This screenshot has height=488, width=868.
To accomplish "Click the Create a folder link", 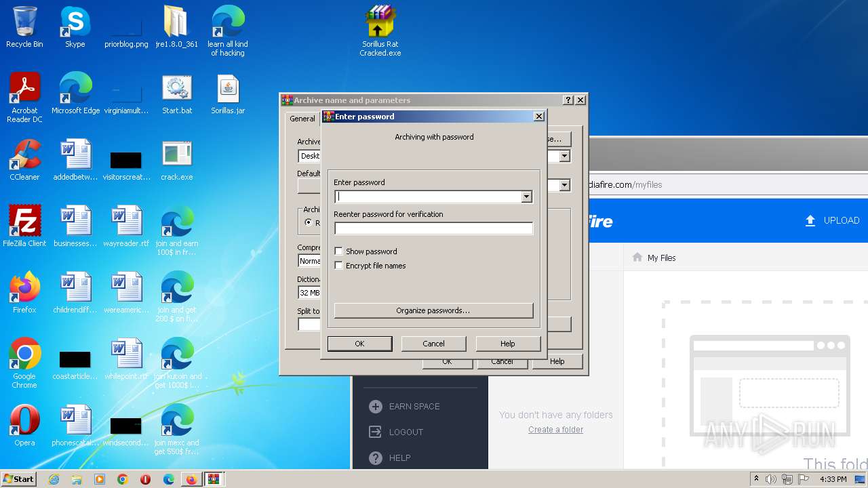I will (x=555, y=430).
